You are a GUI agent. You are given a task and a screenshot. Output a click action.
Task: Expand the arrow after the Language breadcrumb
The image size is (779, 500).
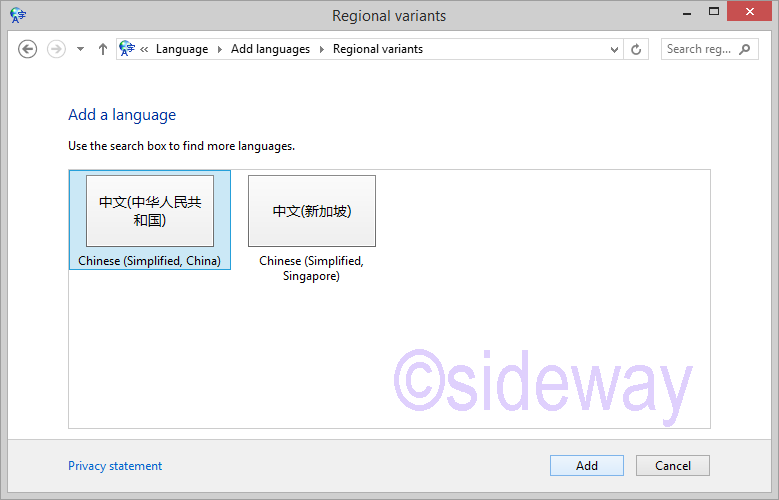[x=220, y=49]
